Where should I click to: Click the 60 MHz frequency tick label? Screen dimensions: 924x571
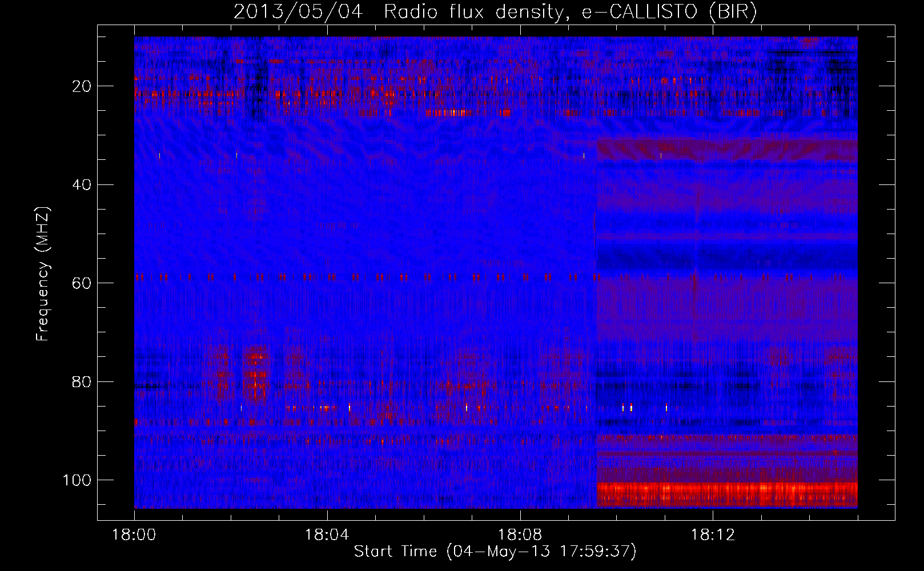pyautogui.click(x=82, y=283)
